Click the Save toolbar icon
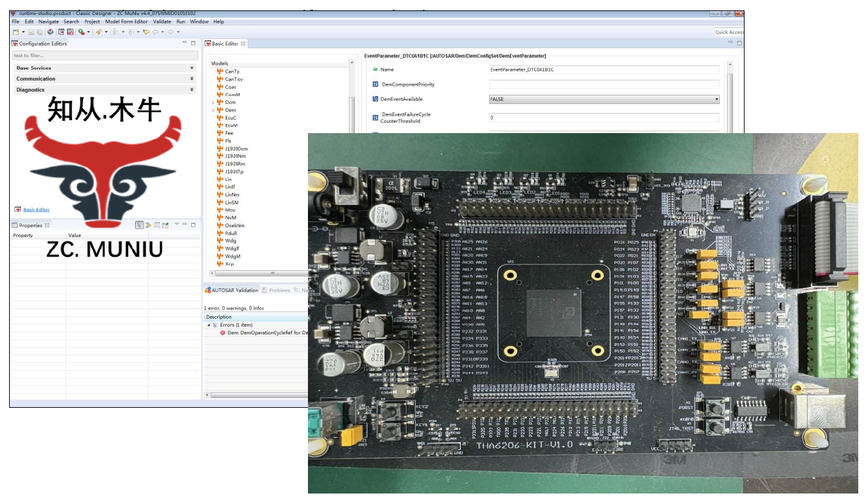Screen dimensions: 868x500 [x=31, y=32]
